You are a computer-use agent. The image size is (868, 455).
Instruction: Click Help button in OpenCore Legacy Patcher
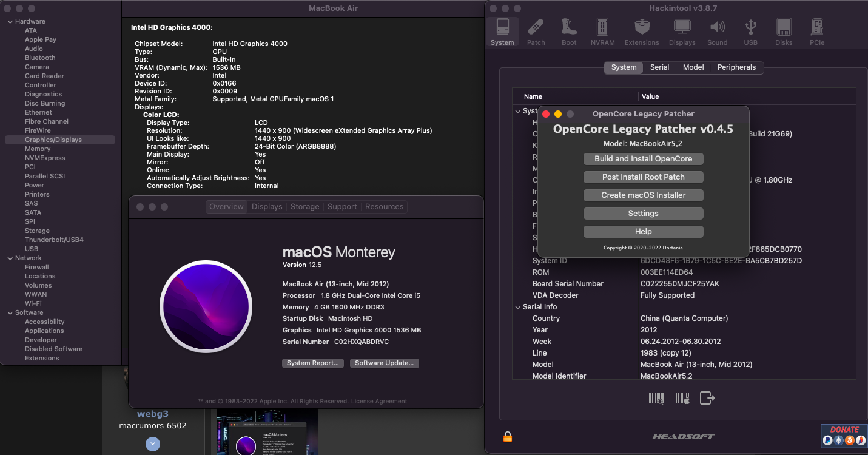point(643,232)
